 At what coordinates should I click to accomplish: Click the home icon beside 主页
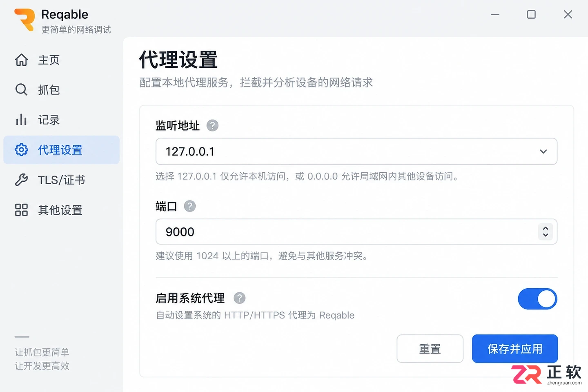(x=21, y=60)
